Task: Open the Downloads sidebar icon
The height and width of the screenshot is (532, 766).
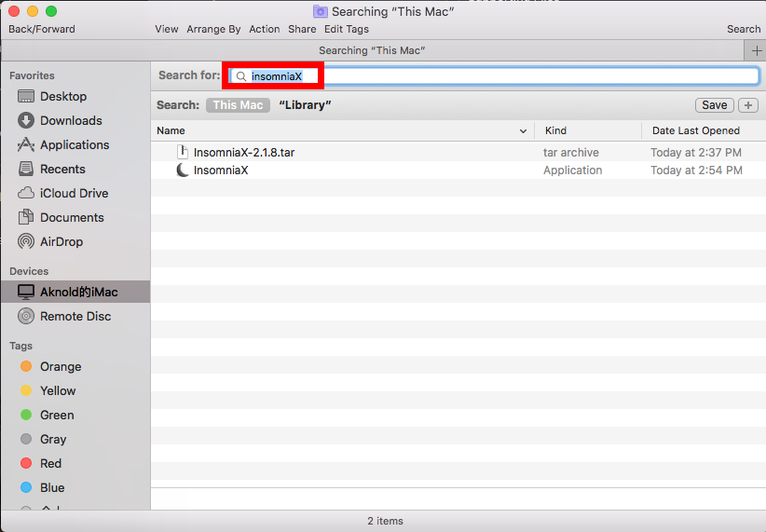Action: pos(26,120)
